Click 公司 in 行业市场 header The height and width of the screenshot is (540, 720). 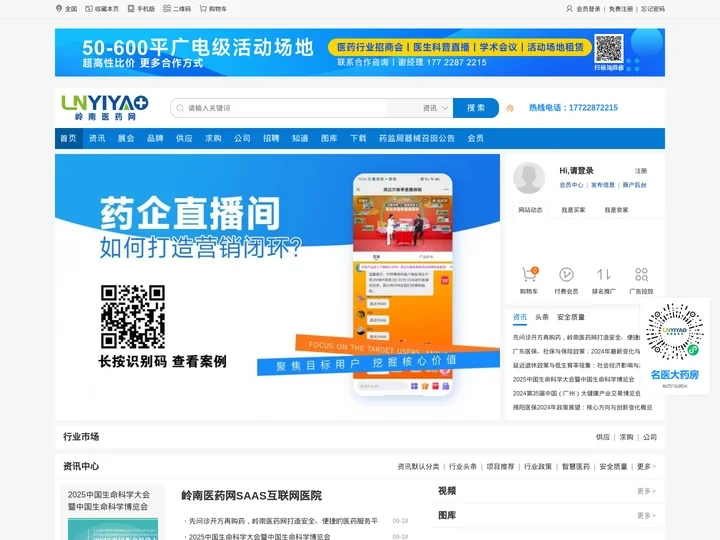pos(650,437)
